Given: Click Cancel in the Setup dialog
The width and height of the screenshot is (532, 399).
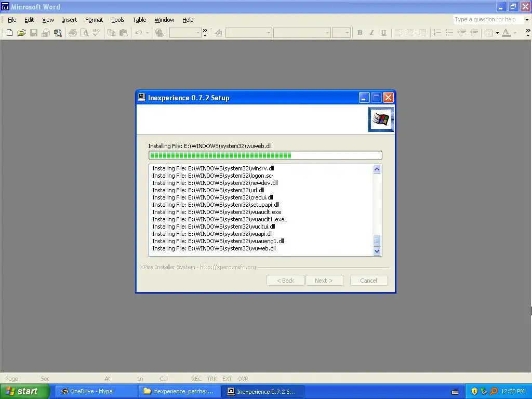Looking at the screenshot, I should click(x=369, y=281).
